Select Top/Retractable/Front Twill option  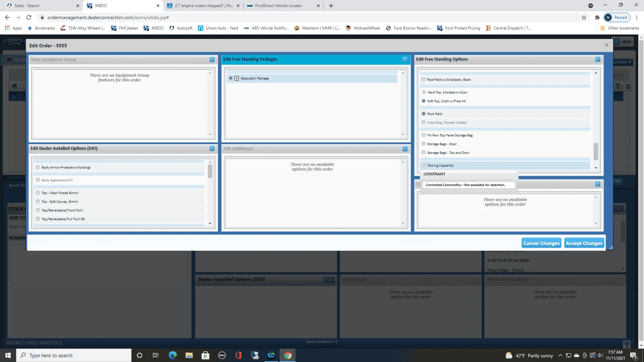coord(38,210)
